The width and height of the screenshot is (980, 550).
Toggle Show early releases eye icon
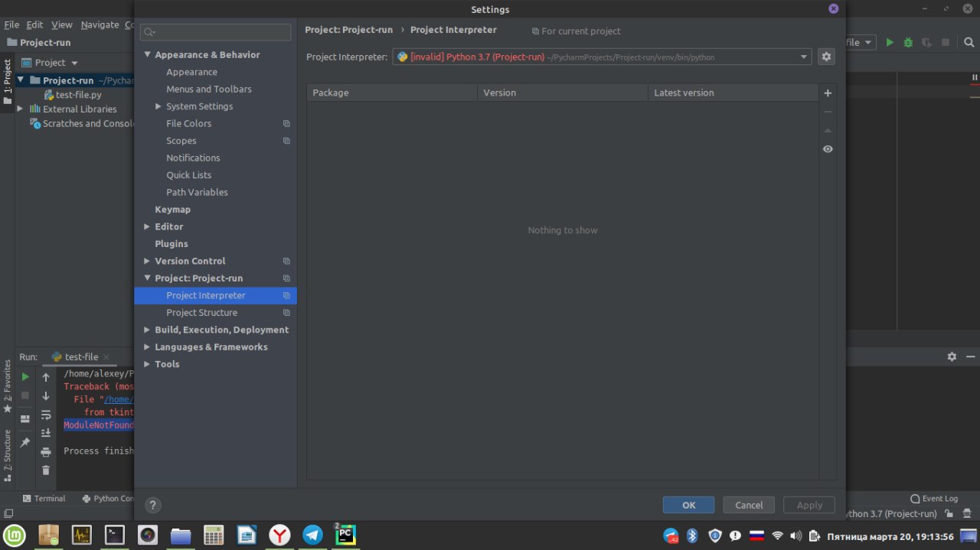point(828,149)
